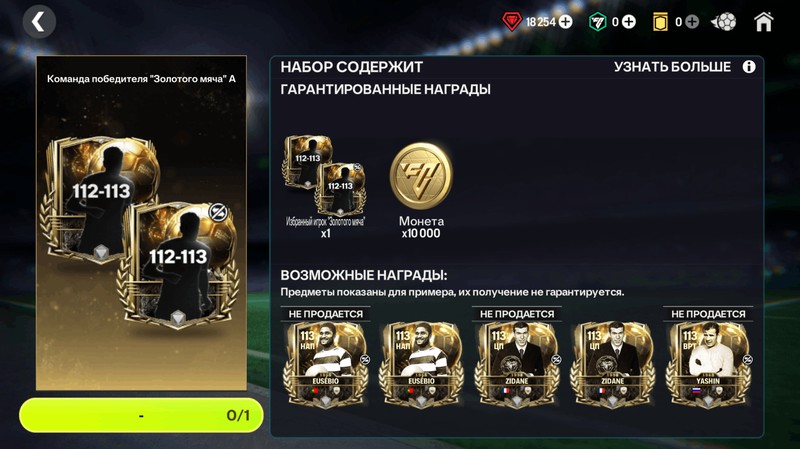800x449 pixels.
Task: Tap the yellow ticket currency icon
Action: coord(660,22)
